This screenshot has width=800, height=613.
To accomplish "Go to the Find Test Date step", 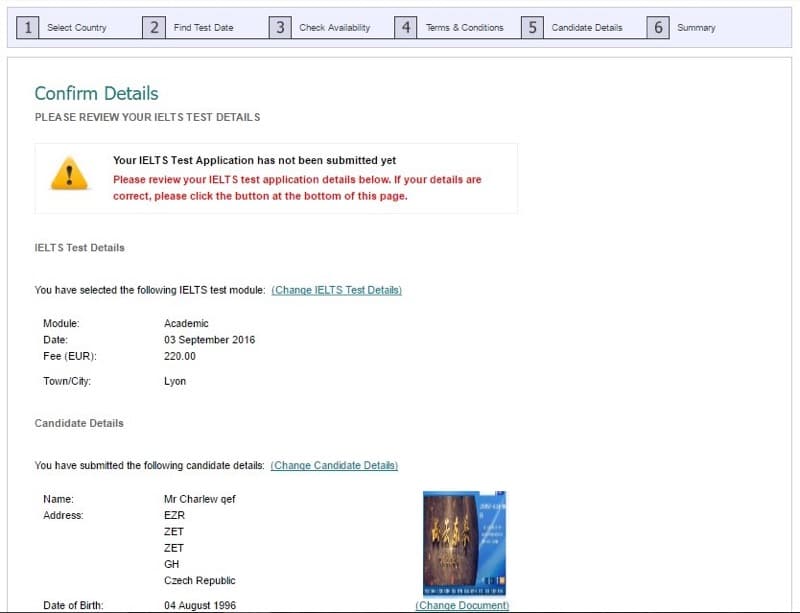I will (203, 28).
